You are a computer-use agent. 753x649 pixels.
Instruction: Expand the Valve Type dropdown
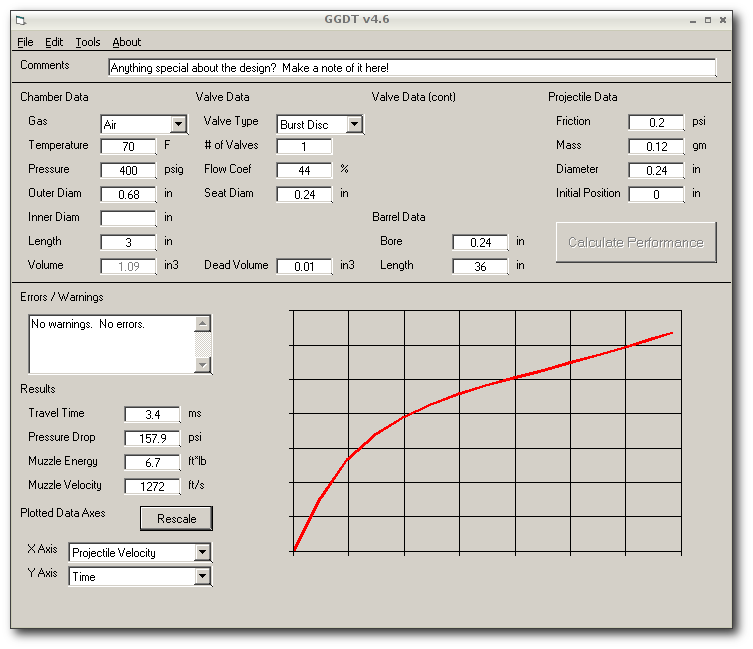pos(354,125)
